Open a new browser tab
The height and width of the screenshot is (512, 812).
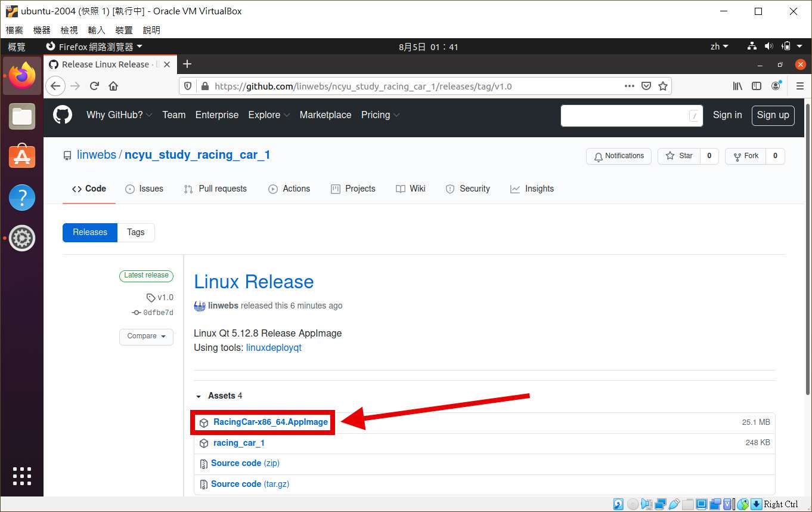(187, 64)
